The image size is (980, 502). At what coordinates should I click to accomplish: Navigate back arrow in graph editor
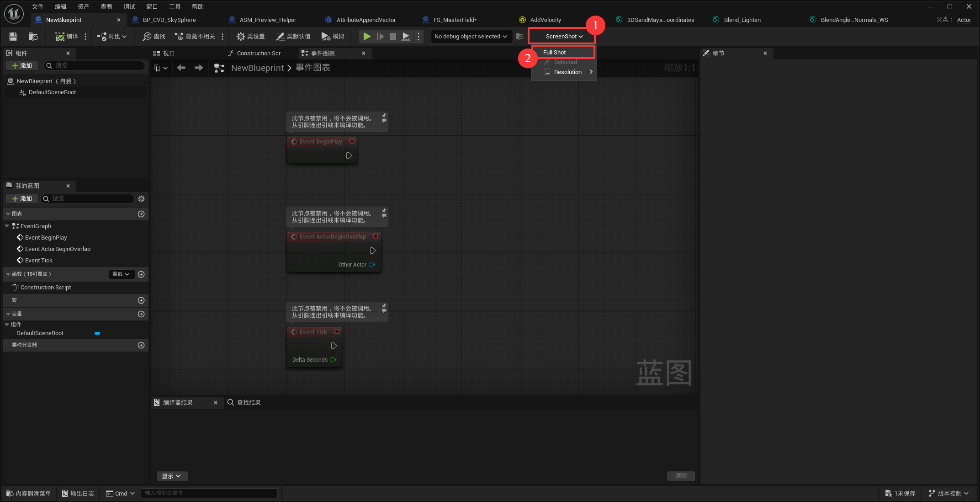181,68
